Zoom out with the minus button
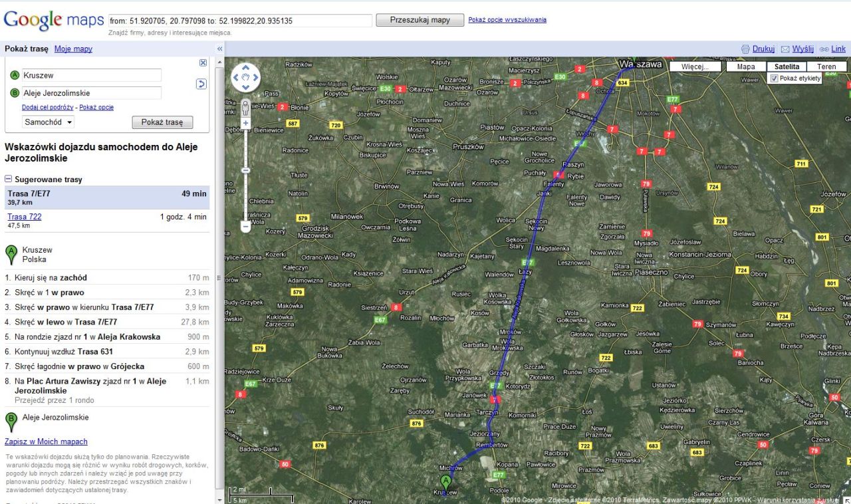851x504 pixels. [245, 227]
